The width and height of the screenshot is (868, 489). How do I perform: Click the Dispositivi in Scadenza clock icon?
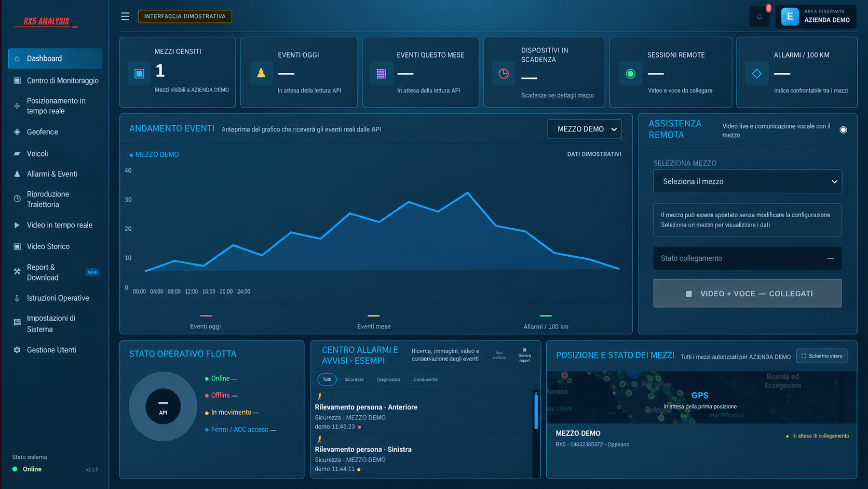(x=503, y=73)
